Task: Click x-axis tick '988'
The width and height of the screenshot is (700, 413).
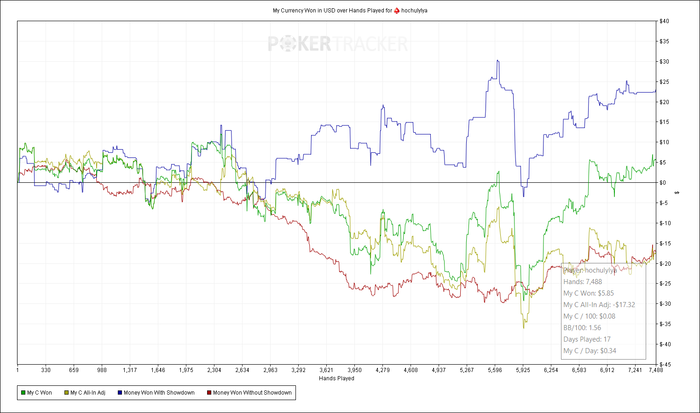Action: click(102, 370)
